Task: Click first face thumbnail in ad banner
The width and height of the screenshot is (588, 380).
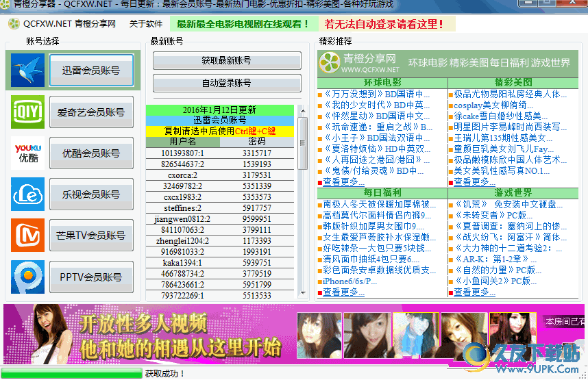Action: point(319,335)
